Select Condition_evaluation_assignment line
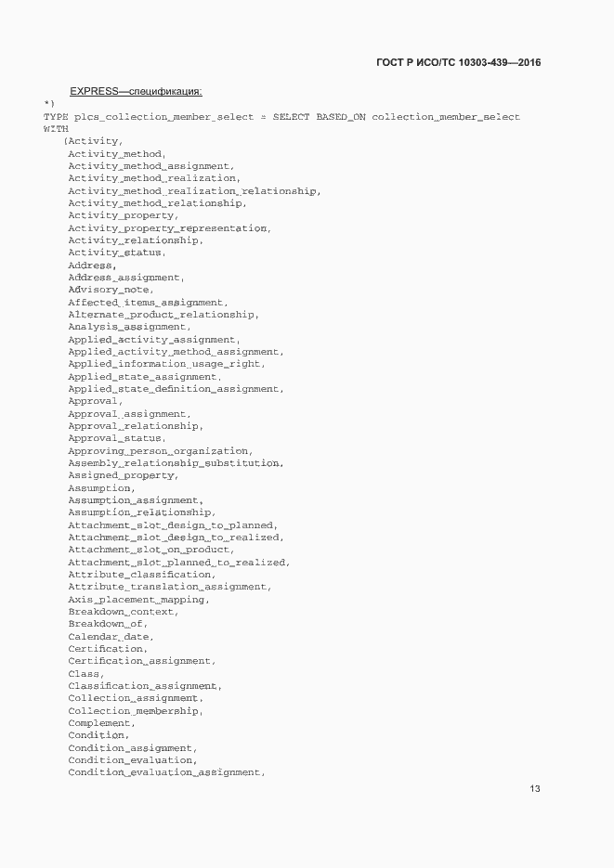Screen dimensions: 614x868 coord(166,772)
